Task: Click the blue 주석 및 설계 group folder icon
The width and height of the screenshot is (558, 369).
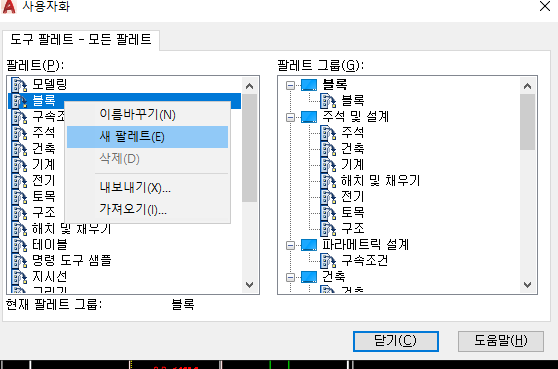Action: point(309,117)
